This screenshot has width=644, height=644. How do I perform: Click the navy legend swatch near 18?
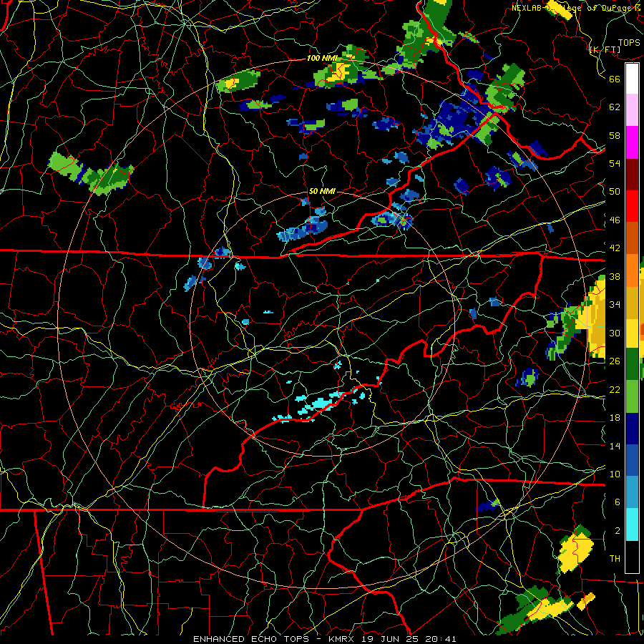(632, 429)
